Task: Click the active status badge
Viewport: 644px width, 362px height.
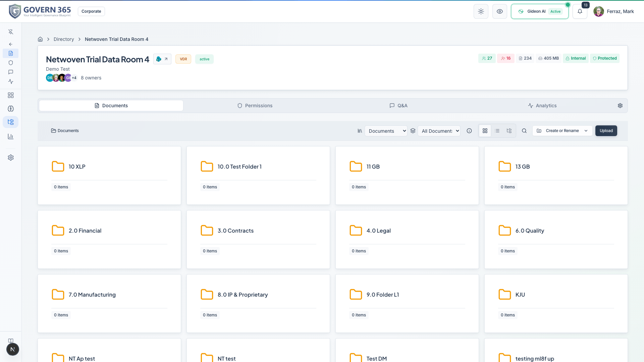Action: pyautogui.click(x=204, y=59)
